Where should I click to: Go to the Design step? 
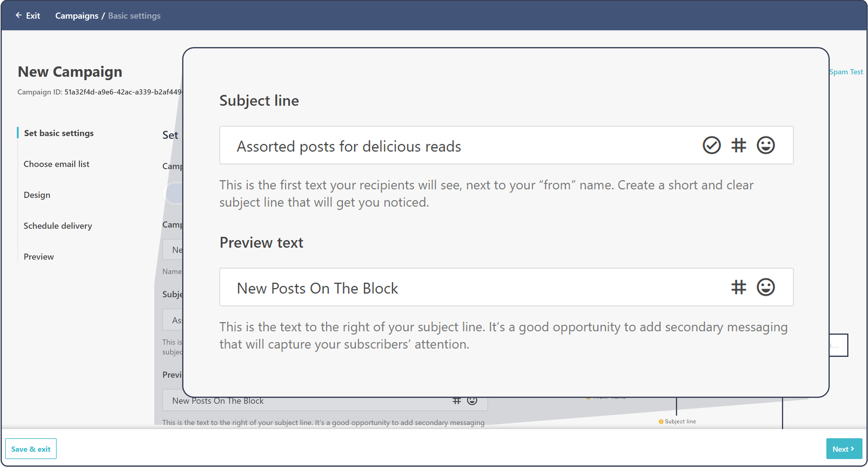pos(37,195)
